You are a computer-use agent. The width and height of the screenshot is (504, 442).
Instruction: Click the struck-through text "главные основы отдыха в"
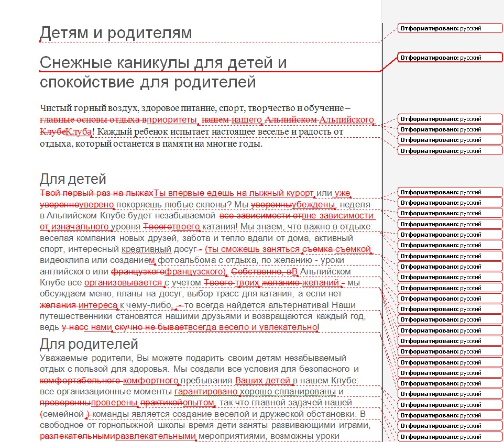pyautogui.click(x=93, y=120)
